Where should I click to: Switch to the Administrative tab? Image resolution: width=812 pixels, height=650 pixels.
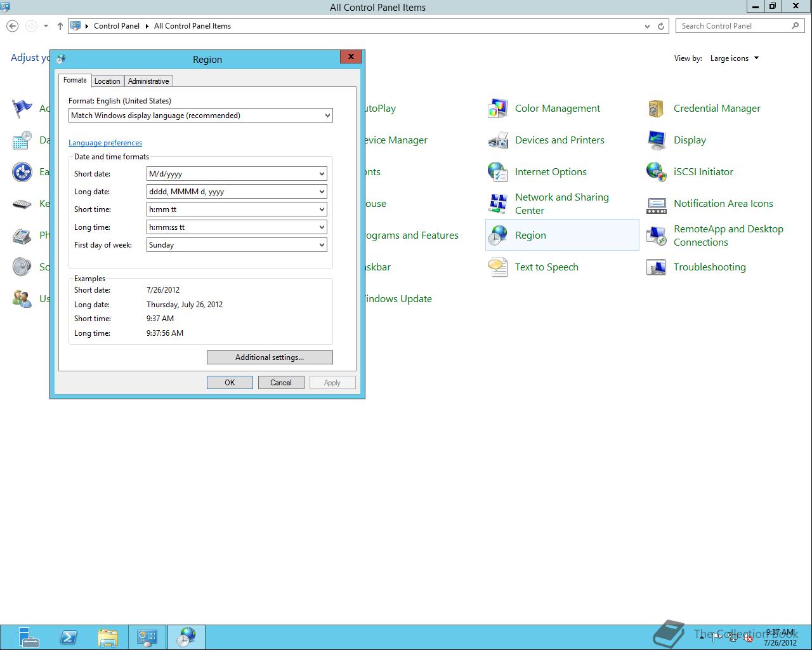tap(148, 81)
